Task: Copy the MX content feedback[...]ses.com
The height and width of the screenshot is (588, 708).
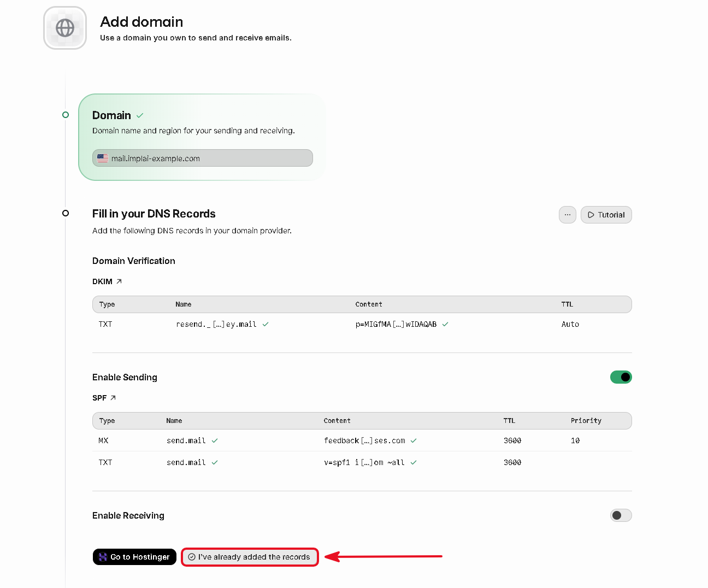Action: [365, 440]
